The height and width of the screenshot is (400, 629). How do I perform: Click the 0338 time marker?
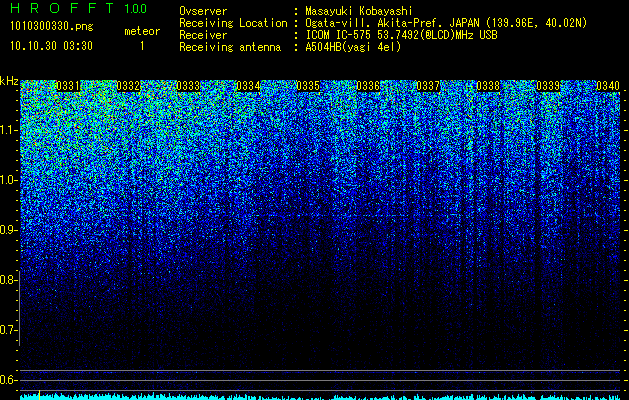(x=488, y=86)
